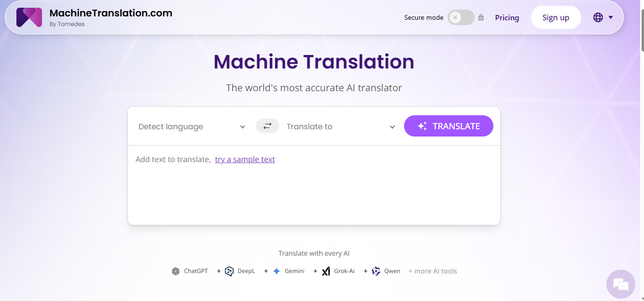Click the lock icon beside Secure mode
Screen dimensions: 644x301
click(481, 18)
